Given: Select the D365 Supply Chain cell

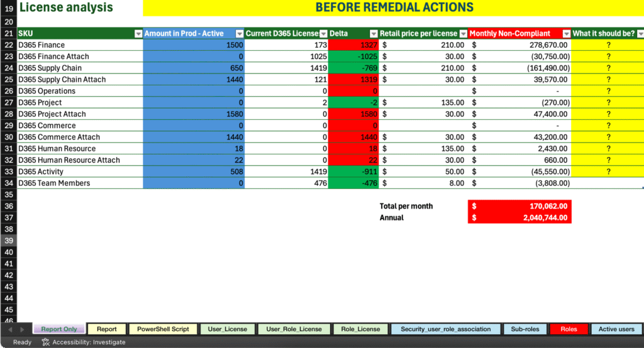Looking at the screenshot, I should (x=80, y=68).
